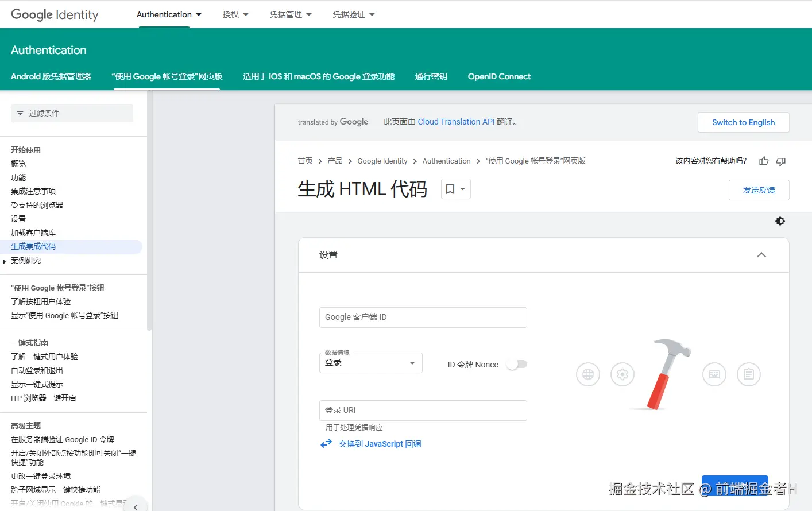Open ITP 浏览器一键开启 in the sidebar

tap(43, 398)
